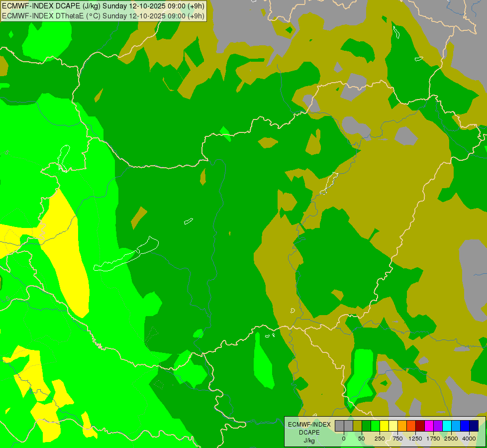Click the DCAPE label inside the legend
This screenshot has width=487, height=448.
tap(309, 433)
